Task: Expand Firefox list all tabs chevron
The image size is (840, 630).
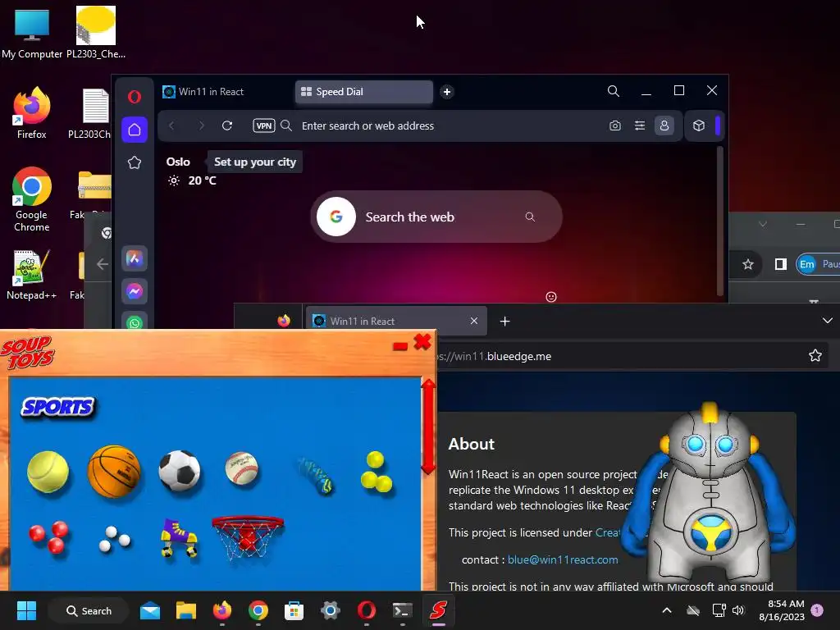Action: 828,321
